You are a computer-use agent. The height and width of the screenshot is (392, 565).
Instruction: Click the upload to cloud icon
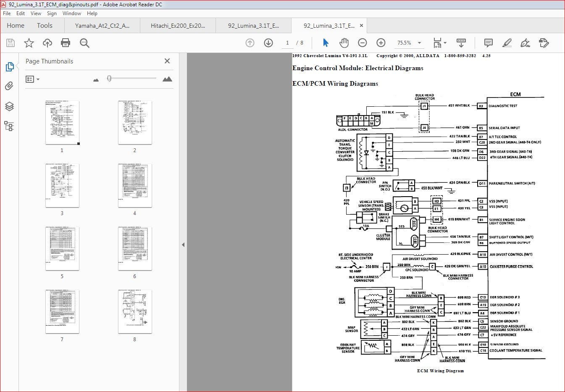[47, 43]
